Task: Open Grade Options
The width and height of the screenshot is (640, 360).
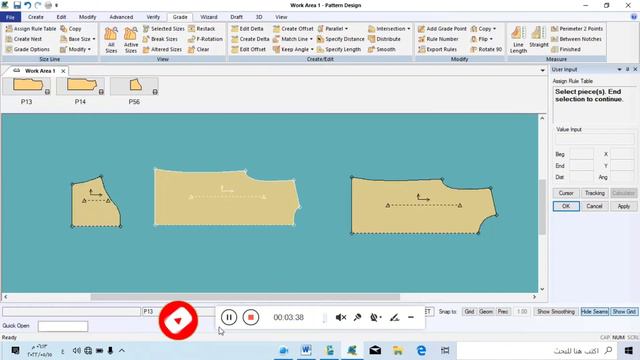Action: pyautogui.click(x=27, y=49)
